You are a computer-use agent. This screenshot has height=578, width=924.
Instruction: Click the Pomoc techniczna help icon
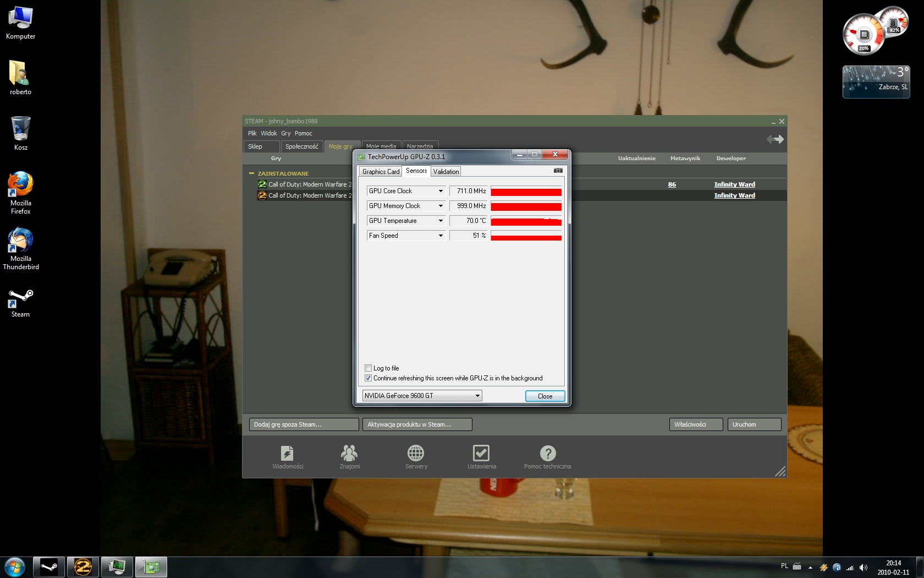(547, 453)
